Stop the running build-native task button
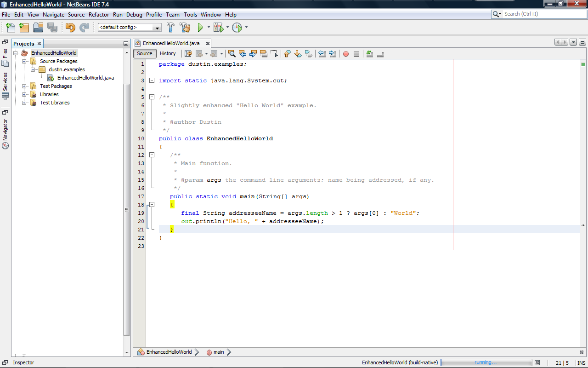Viewport: 588px width, 368px height. [x=537, y=363]
